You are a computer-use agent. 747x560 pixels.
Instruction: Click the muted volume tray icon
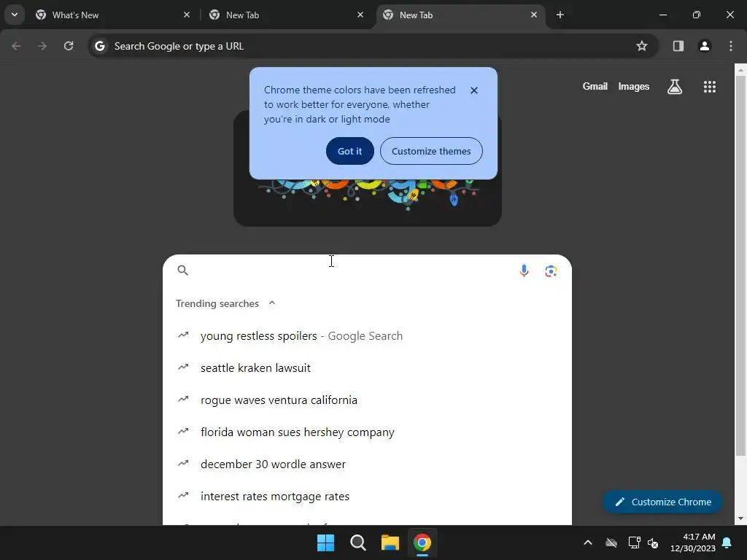[x=653, y=542]
